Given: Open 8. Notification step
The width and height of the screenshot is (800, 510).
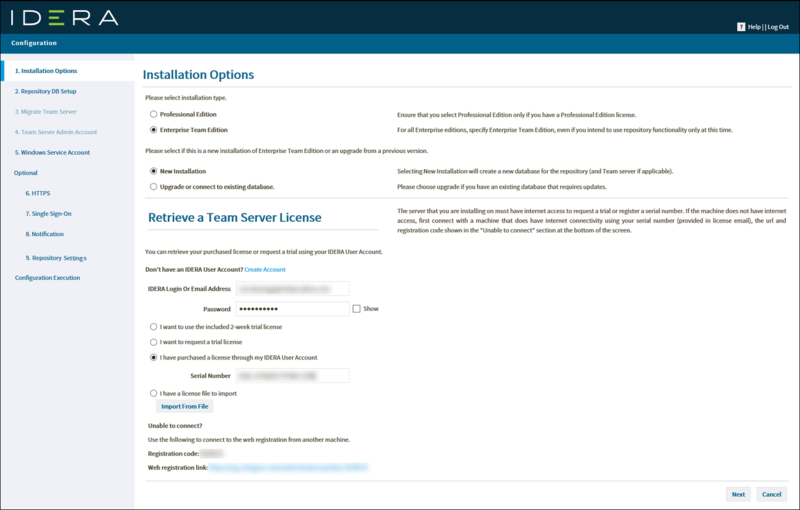Looking at the screenshot, I should click(x=45, y=234).
